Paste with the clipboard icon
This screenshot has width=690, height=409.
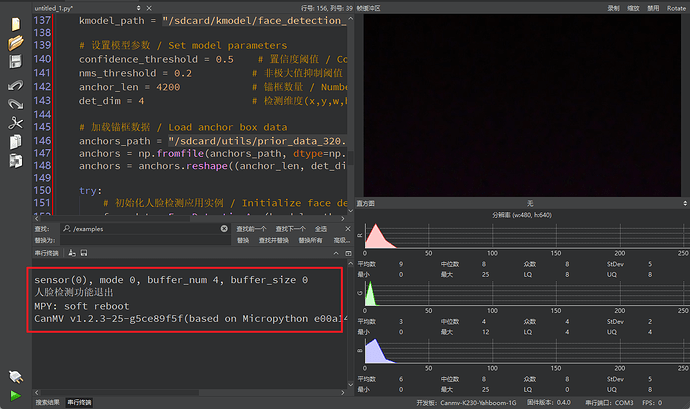[15, 162]
